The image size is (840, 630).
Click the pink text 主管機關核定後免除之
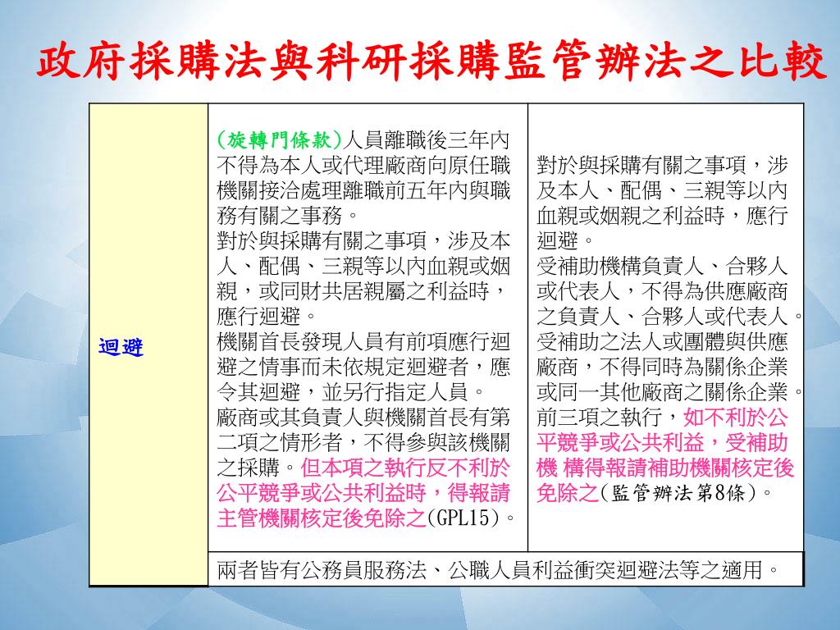[x=322, y=518]
